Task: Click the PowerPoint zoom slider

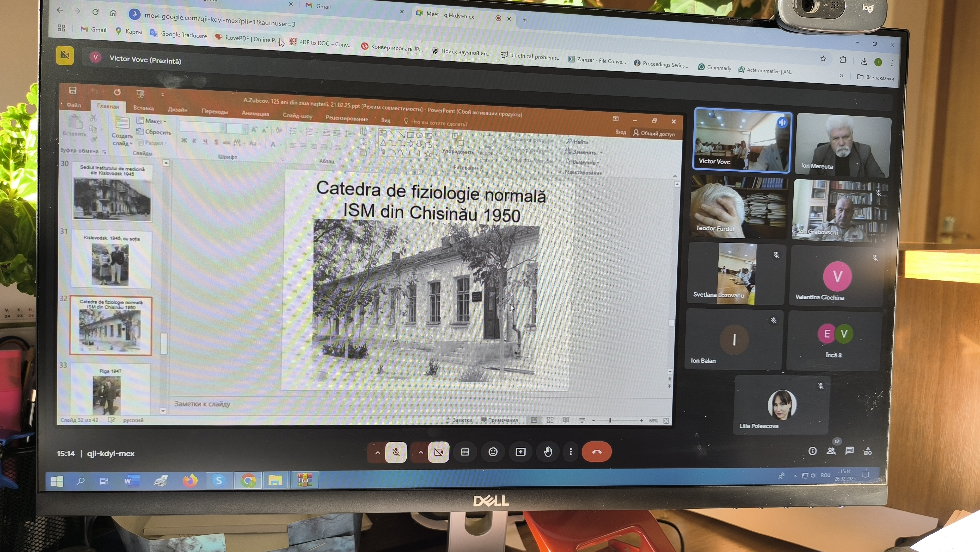Action: [x=610, y=420]
